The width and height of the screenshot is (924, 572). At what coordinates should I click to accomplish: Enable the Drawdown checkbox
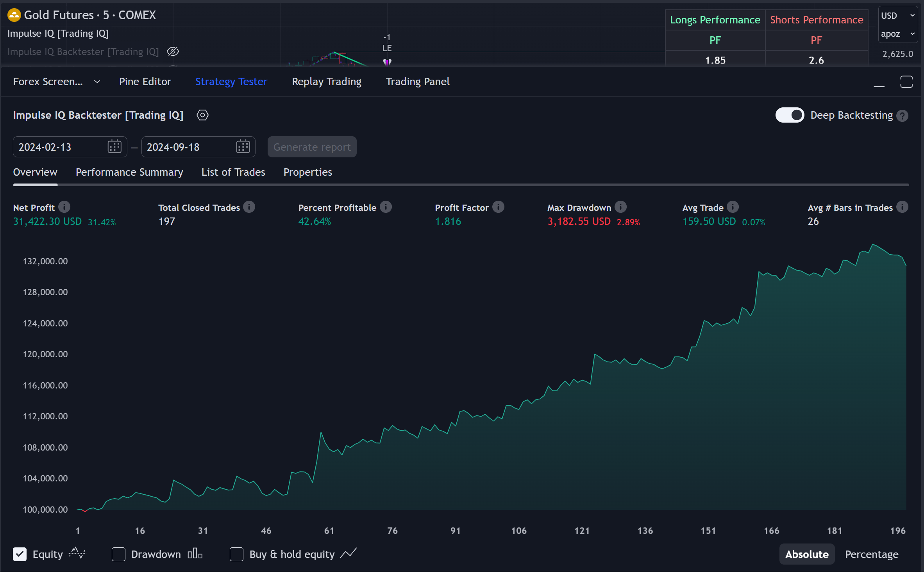tap(118, 554)
